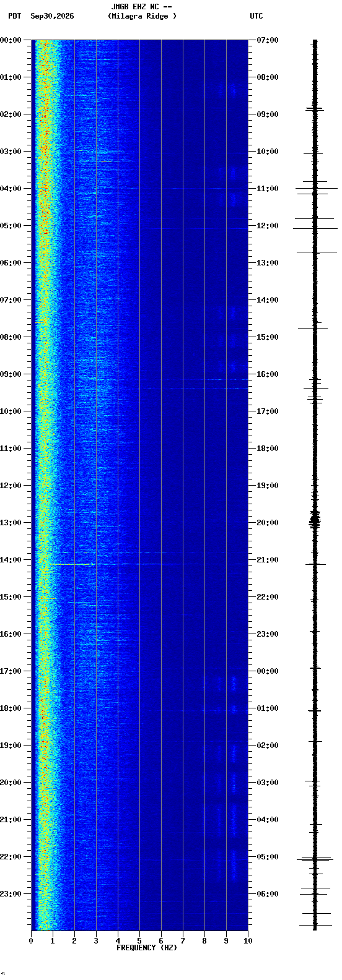Click the UTC '15:00' time label

point(268,337)
